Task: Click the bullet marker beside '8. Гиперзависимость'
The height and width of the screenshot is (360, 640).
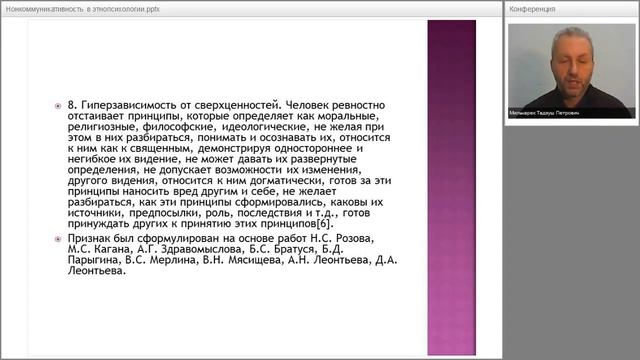Action: click(58, 106)
